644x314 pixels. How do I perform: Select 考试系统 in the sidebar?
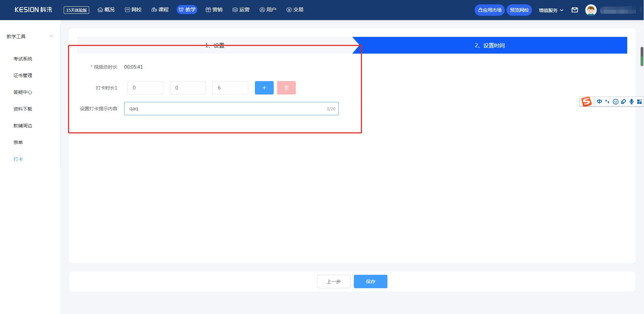point(23,59)
